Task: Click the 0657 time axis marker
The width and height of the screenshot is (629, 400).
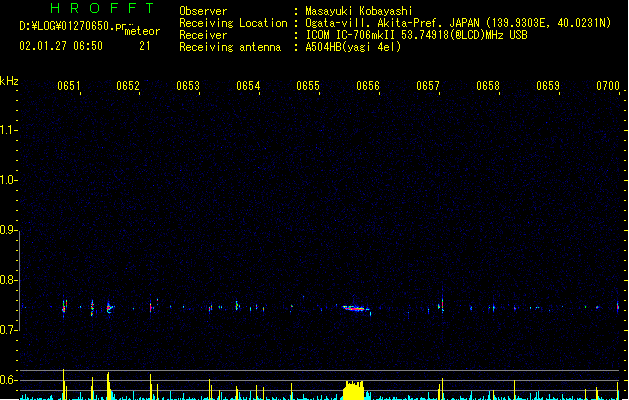Action: (x=428, y=86)
